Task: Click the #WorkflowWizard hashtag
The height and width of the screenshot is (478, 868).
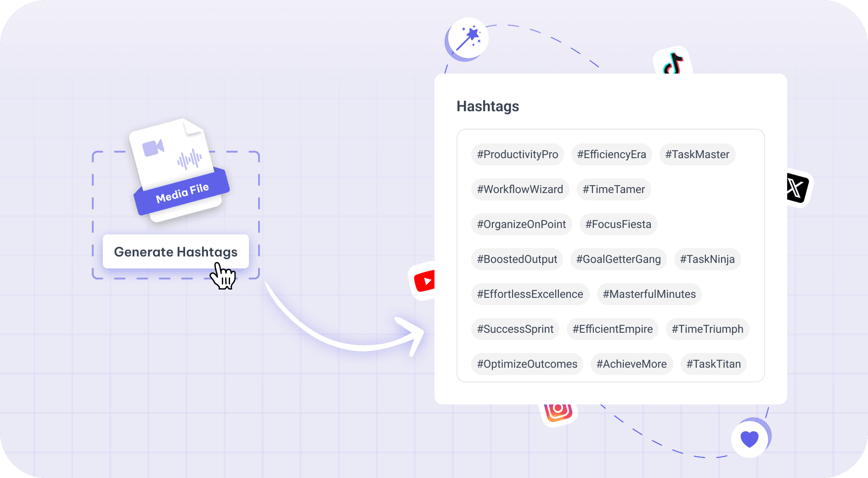Action: (x=520, y=189)
